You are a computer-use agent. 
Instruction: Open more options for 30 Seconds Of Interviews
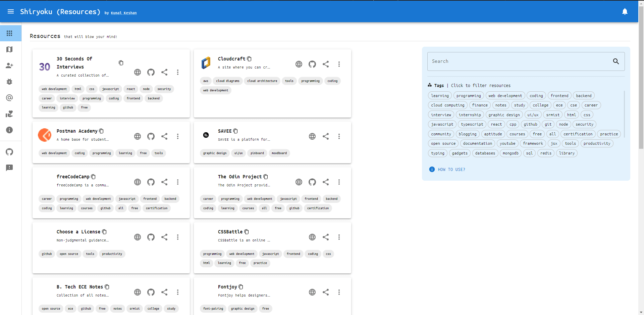click(178, 72)
